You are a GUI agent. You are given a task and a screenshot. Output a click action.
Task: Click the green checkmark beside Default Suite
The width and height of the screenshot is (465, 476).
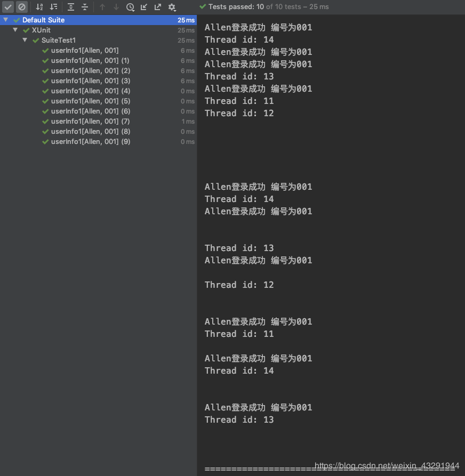tap(17, 20)
